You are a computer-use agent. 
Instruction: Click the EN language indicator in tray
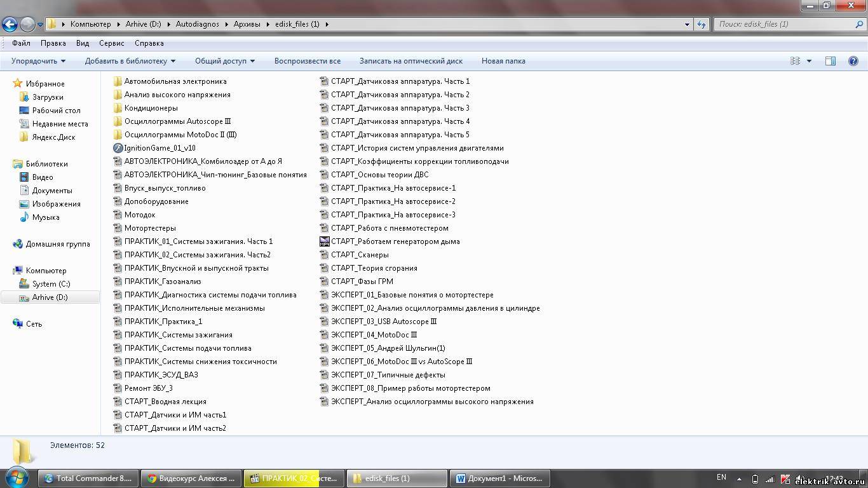tap(721, 477)
